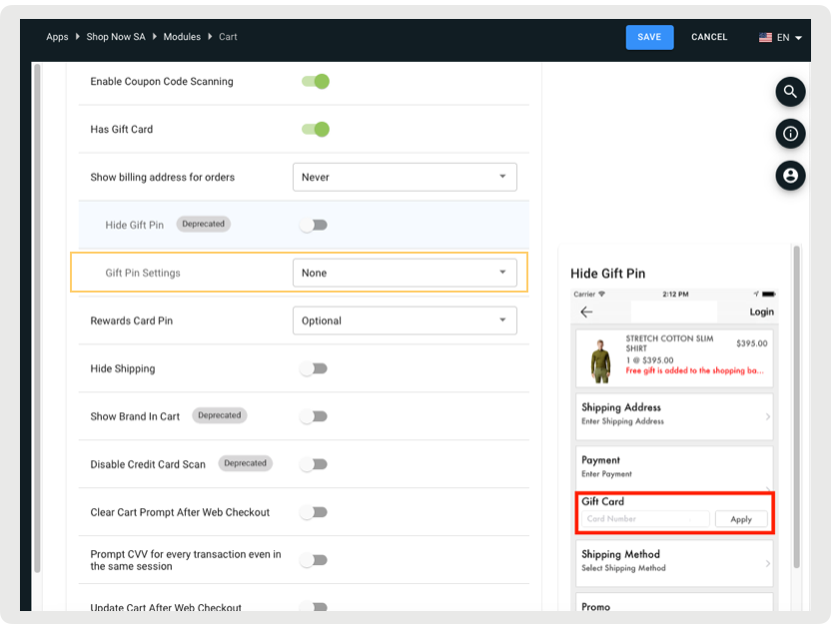Click Deprecated badge beside Show Brand In Cart
The height and width of the screenshot is (630, 840).
click(220, 415)
